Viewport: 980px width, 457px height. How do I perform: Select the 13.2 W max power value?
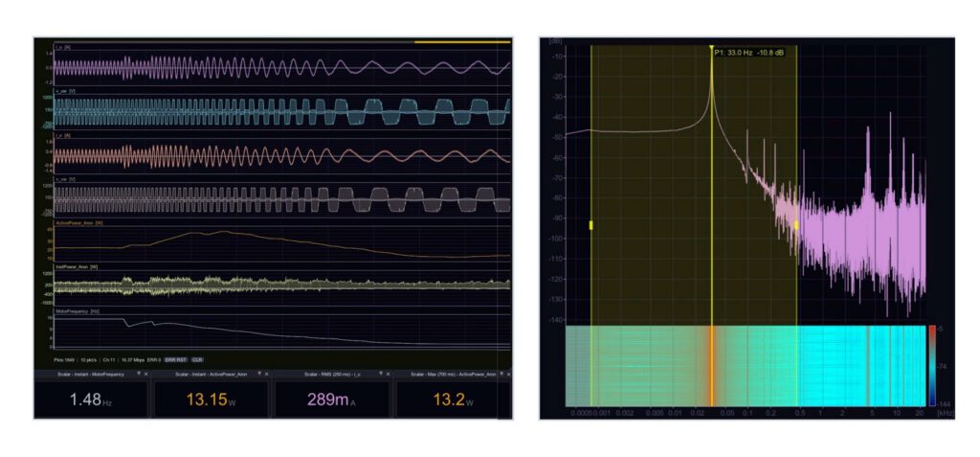(454, 400)
